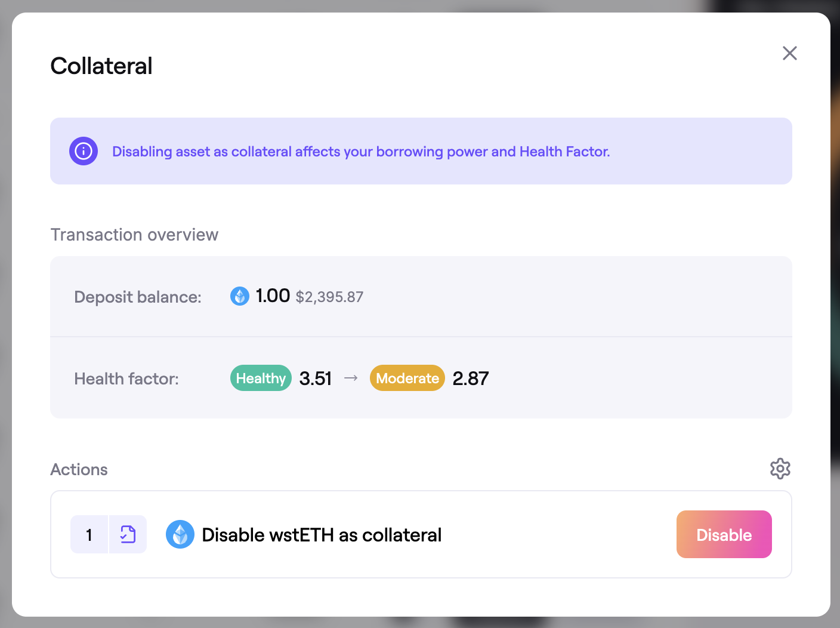840x628 pixels.
Task: Click the transaction document icon in step 1
Action: tap(128, 534)
